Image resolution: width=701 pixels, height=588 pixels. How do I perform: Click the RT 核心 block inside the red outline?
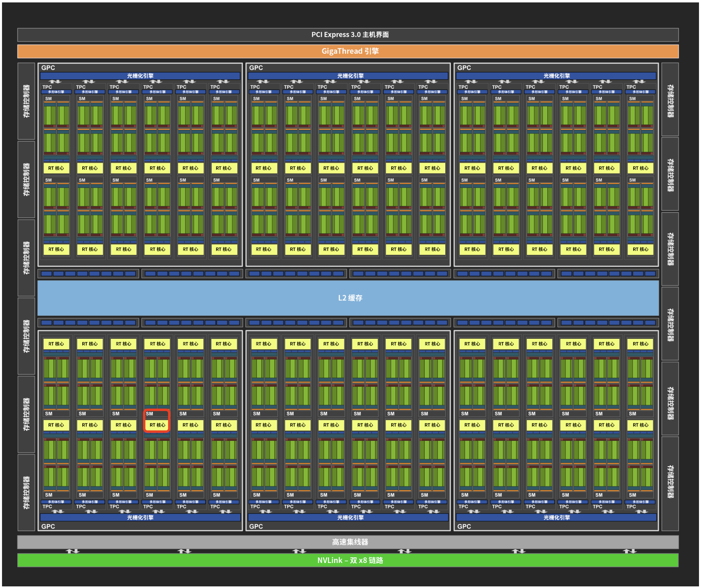tap(157, 425)
